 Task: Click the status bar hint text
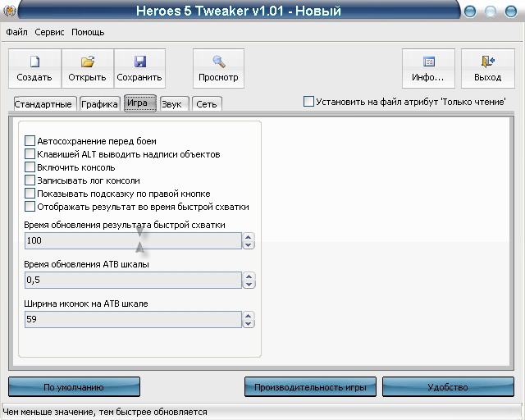tap(105, 412)
